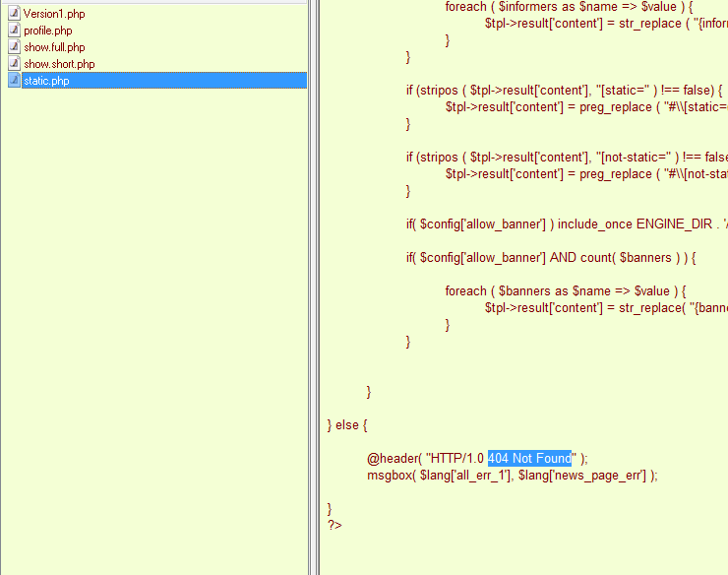Click the "} else {" code line
Screen dimensions: 728x575
pyautogui.click(x=347, y=425)
